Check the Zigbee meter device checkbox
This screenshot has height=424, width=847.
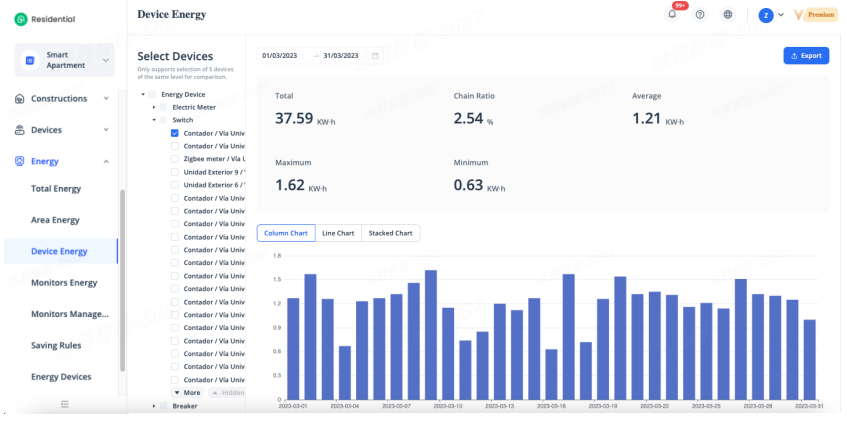pyautogui.click(x=175, y=159)
